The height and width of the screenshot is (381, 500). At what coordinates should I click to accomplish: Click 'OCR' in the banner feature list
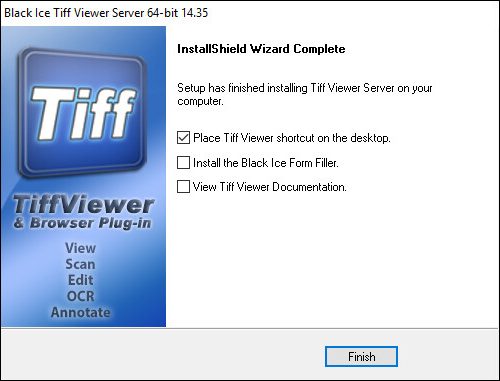[x=80, y=296]
